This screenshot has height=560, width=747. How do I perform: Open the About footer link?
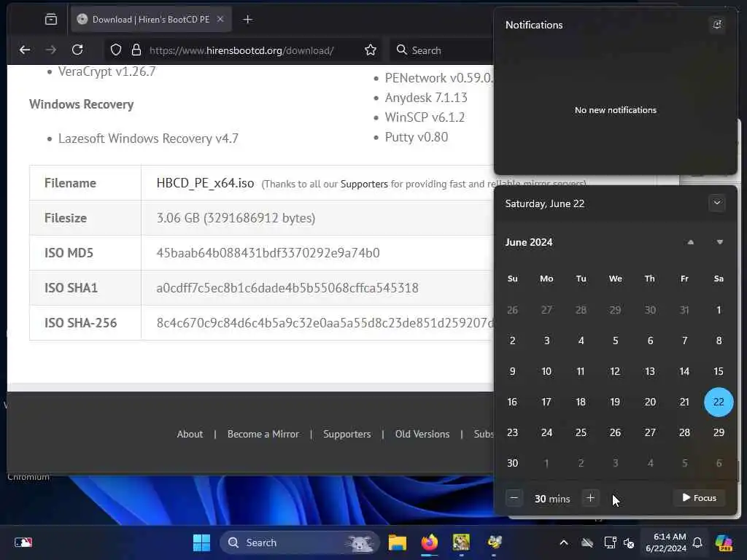190,435
